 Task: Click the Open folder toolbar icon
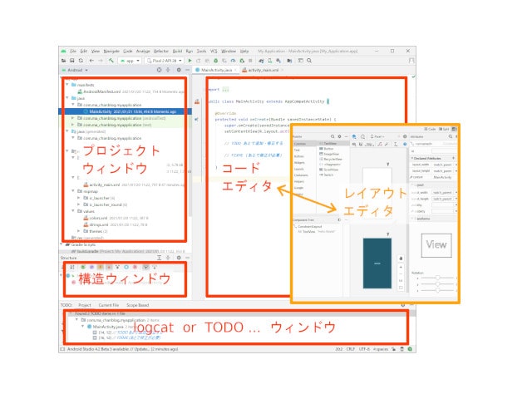63,61
